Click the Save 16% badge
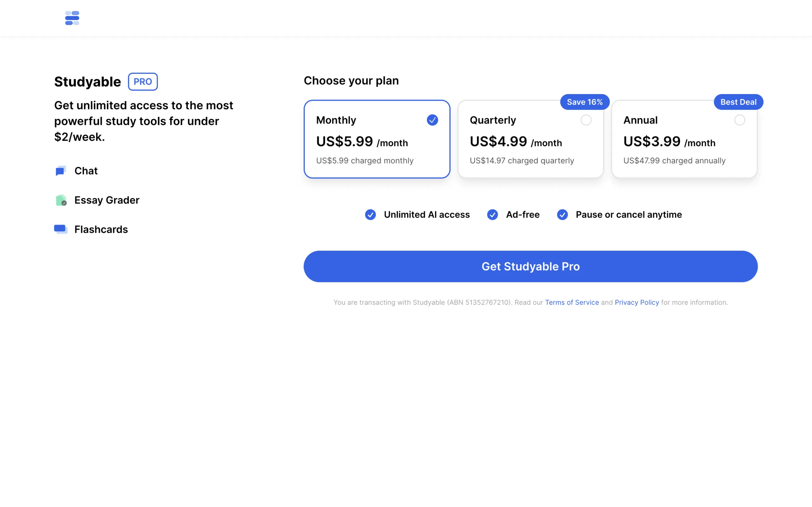Viewport: 812px width, 507px height. click(585, 102)
